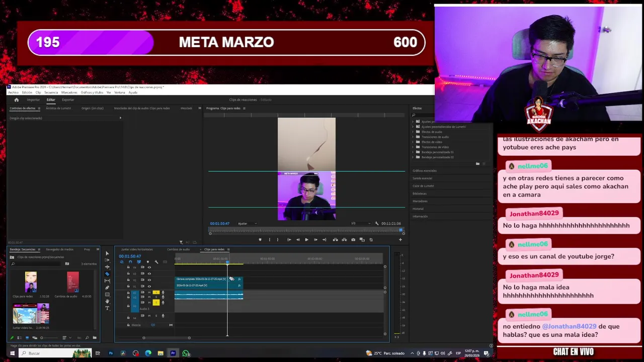This screenshot has width=644, height=362.
Task: Mark Out point in Program monitor
Action: tap(278, 240)
